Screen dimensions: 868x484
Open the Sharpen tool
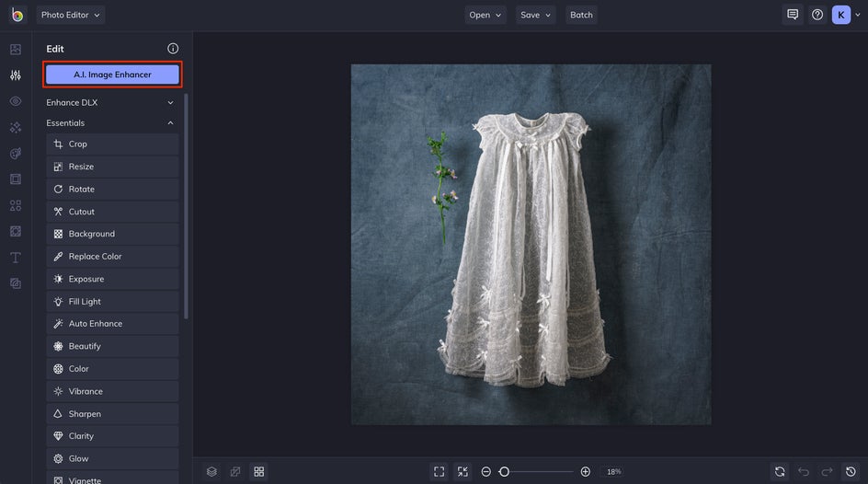point(112,414)
